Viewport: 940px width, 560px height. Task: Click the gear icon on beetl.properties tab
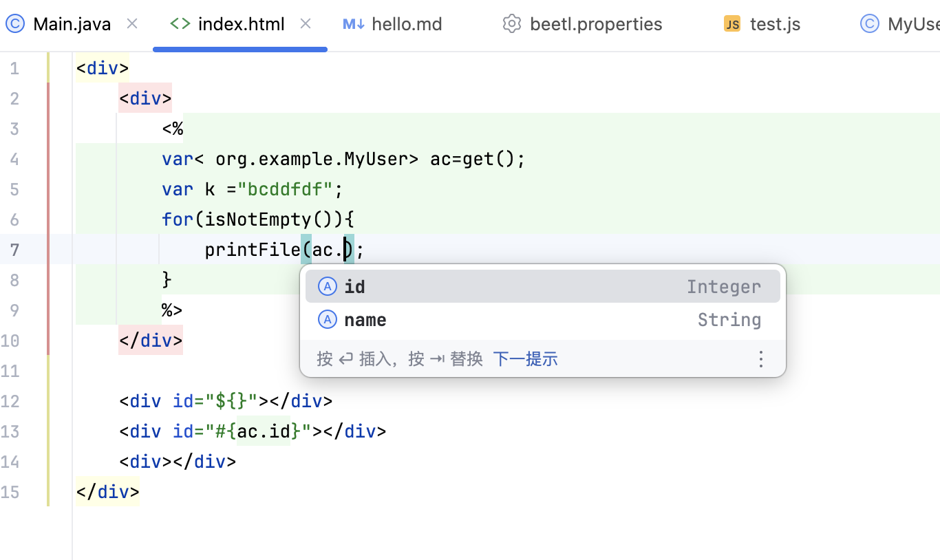pos(511,25)
